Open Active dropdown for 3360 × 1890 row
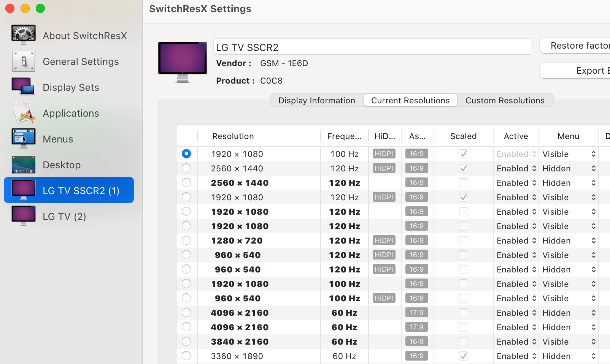This screenshot has width=610, height=364. 516,356
